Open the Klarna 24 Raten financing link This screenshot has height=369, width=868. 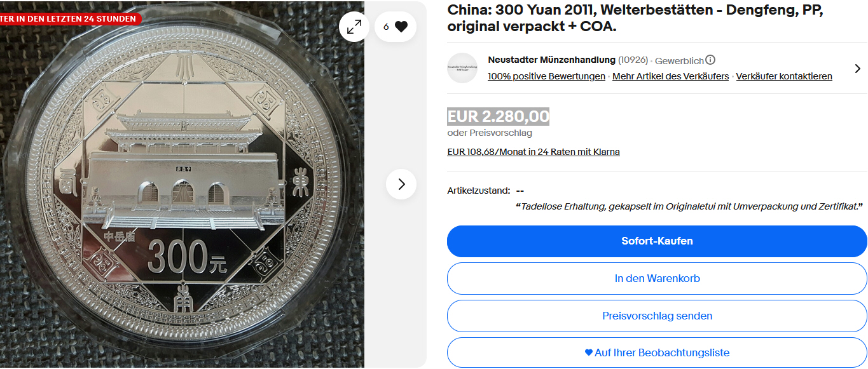click(x=534, y=152)
